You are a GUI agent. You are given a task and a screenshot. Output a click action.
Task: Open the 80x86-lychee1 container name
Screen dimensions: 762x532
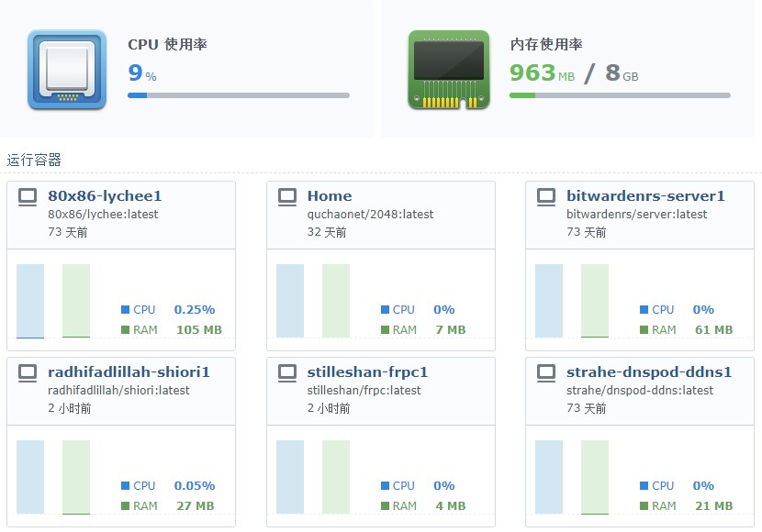[105, 195]
